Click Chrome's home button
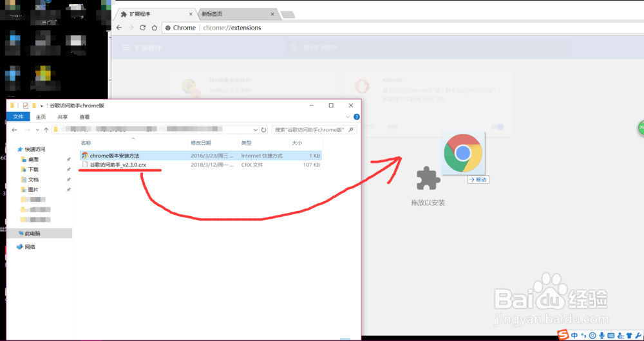 (155, 28)
